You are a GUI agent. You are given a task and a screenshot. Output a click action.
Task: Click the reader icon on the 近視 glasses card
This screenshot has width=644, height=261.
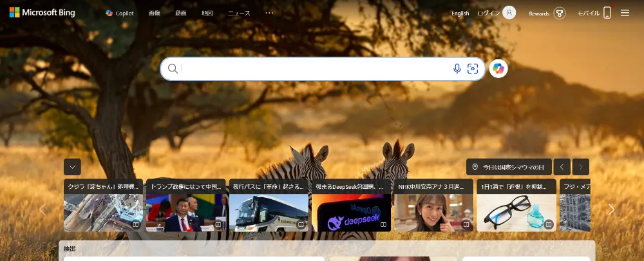tap(549, 225)
